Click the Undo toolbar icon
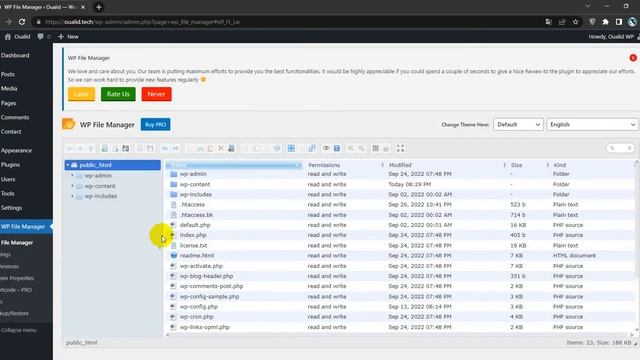Image resolution: width=640 pixels, height=360 pixels. pos(164,148)
